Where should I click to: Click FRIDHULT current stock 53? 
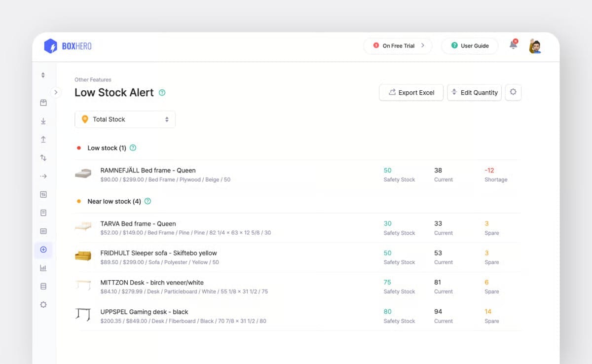[438, 253]
